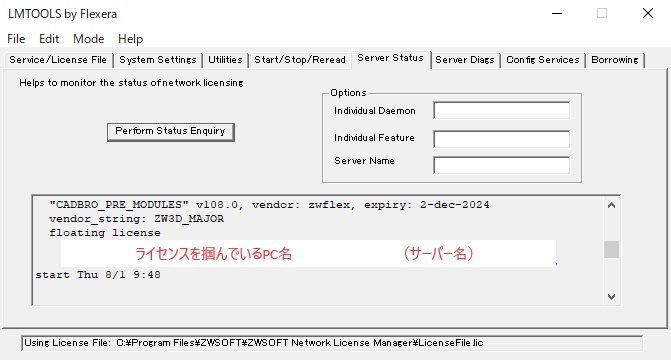Switch to the Config Services tab
This screenshot has height=360, width=671.
coord(543,60)
